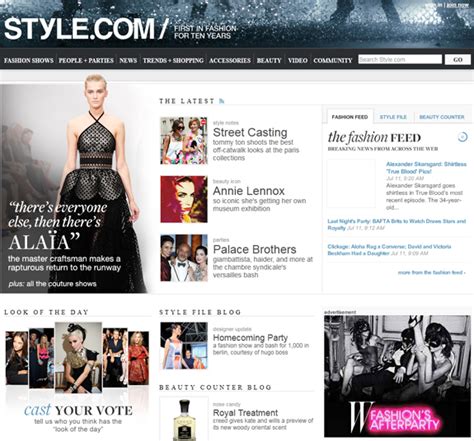Open the Community navigation item
This screenshot has width=474, height=441.
tap(333, 60)
